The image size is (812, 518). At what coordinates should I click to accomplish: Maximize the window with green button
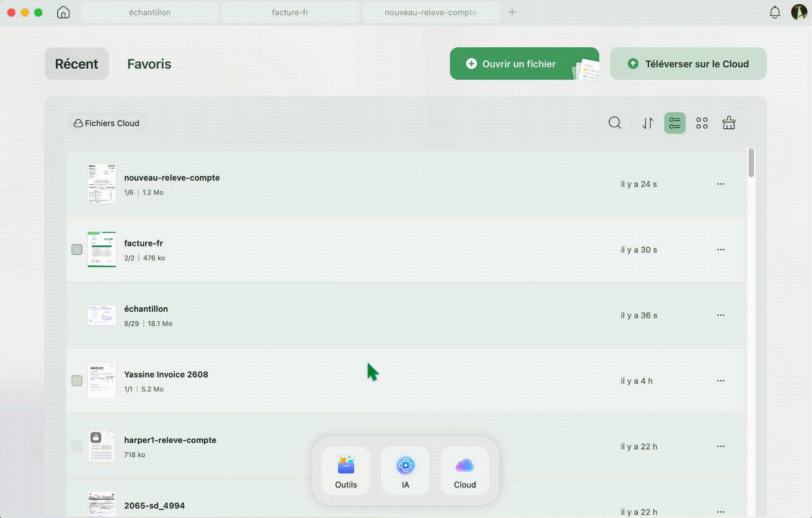pos(38,12)
